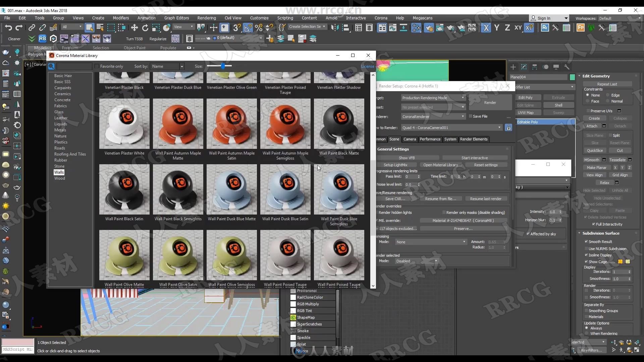This screenshot has width=644, height=362.
Task: Click the Redo arrow in main toolbar
Action: click(x=19, y=27)
